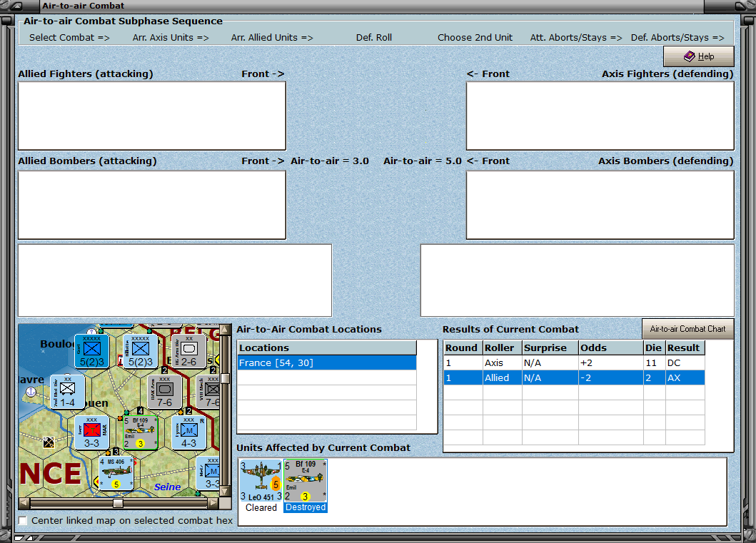
Task: Click the MS 406 fighter counter on the map
Action: [116, 473]
